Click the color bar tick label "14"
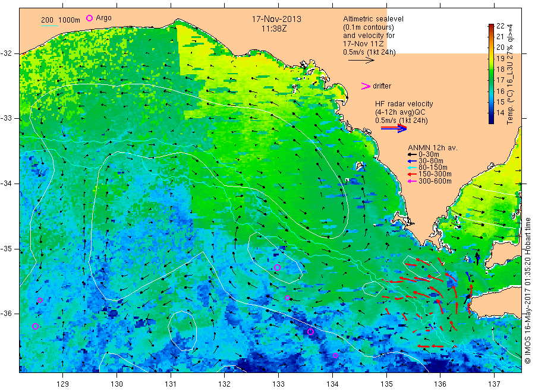This screenshot has height=392, width=535. (500, 112)
